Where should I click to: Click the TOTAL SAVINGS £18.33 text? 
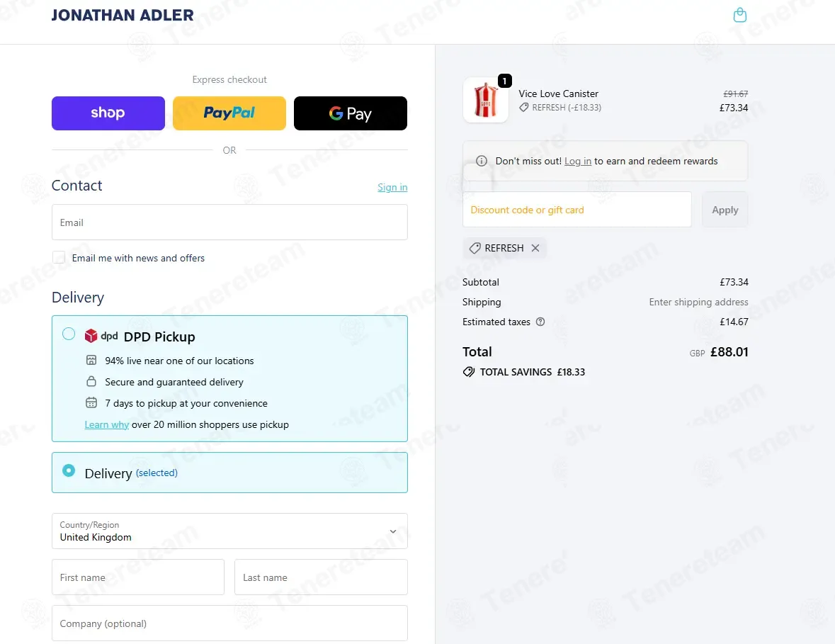(533, 372)
